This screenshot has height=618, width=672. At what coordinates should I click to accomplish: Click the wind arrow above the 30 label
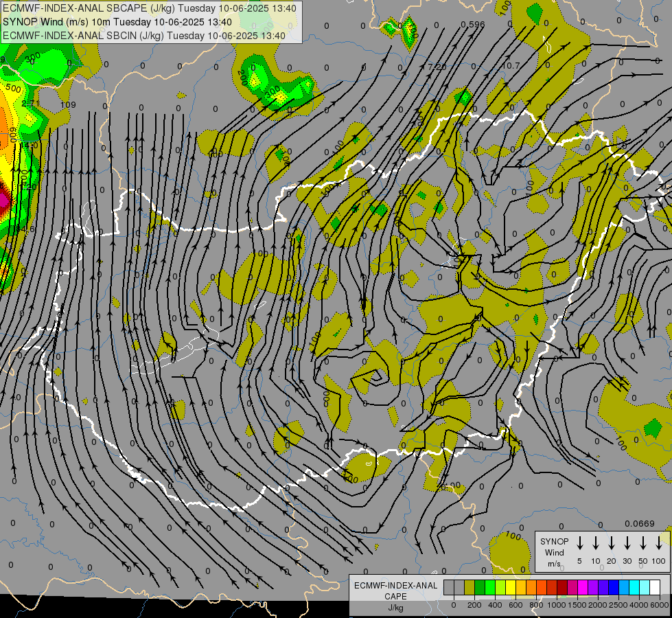[x=627, y=542]
